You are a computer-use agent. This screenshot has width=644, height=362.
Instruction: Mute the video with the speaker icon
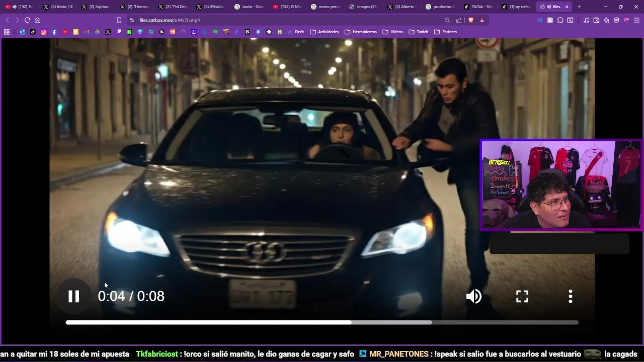coord(473,296)
